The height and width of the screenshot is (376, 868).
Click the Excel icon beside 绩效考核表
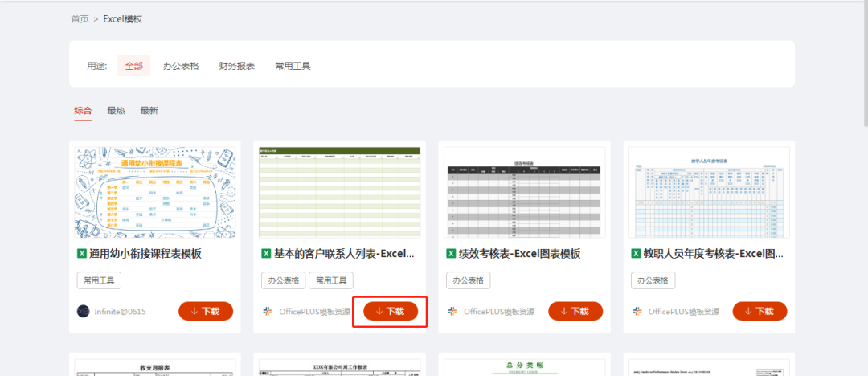[451, 254]
